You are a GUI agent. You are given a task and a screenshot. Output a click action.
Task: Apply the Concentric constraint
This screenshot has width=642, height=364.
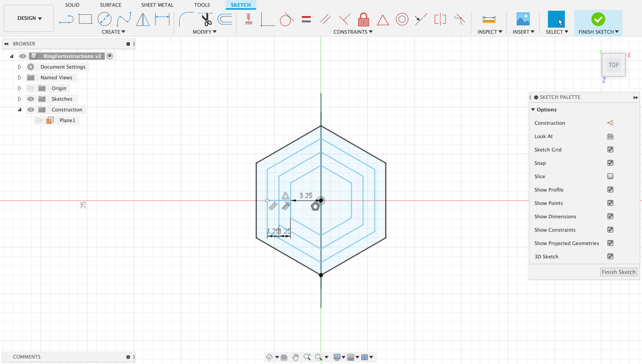pyautogui.click(x=402, y=19)
